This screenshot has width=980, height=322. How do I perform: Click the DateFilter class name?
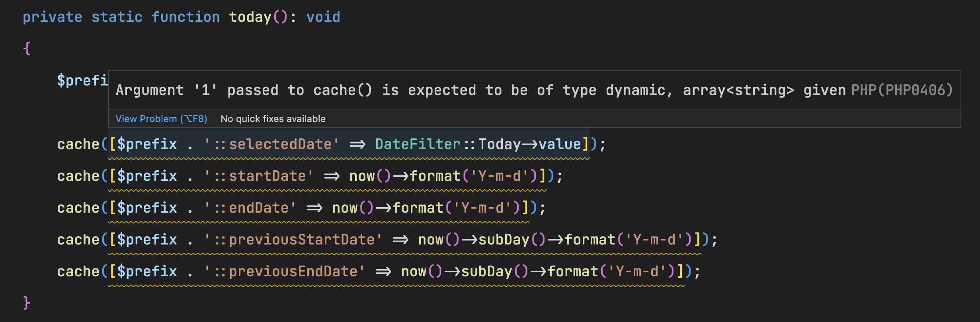tap(418, 144)
